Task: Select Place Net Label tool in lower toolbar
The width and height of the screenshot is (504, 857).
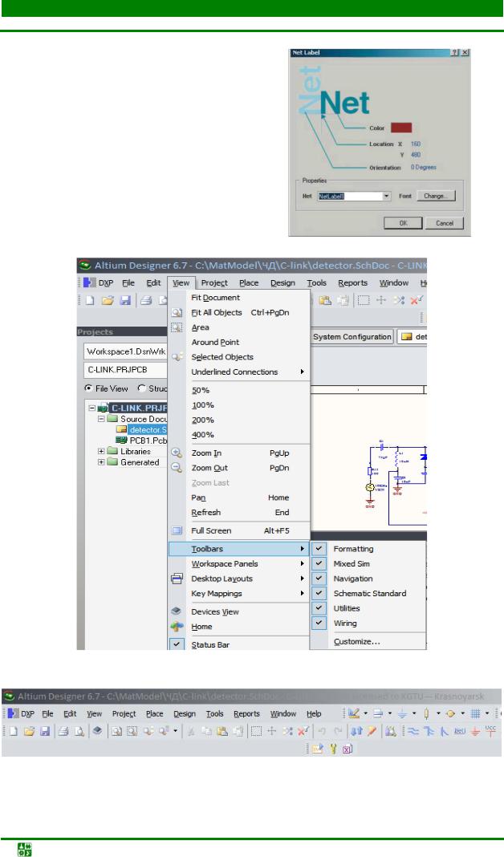Action: coord(459,731)
